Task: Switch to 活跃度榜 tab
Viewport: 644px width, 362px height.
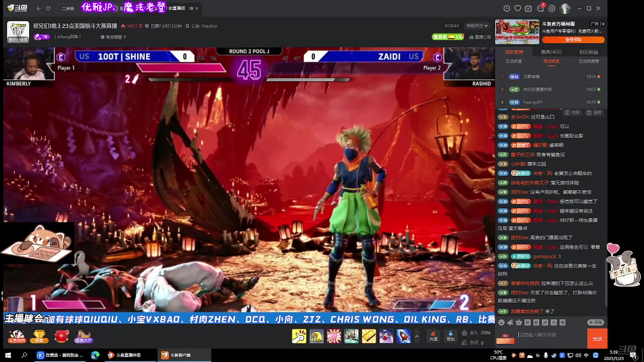Action: pyautogui.click(x=514, y=52)
